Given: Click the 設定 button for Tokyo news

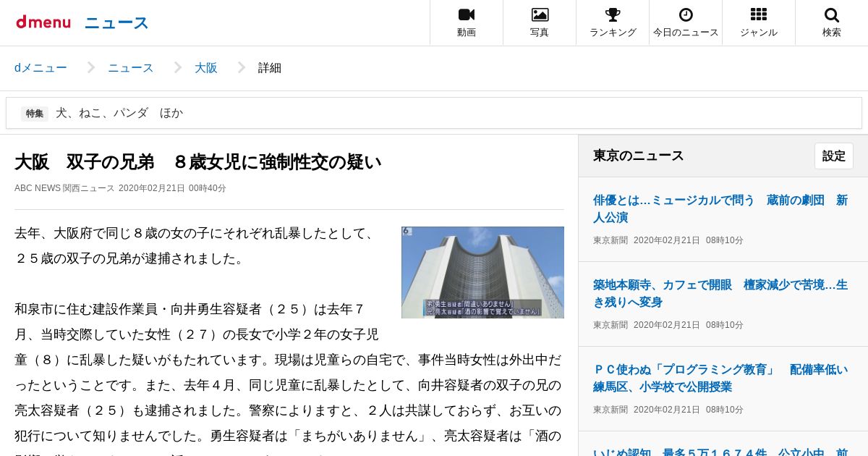Looking at the screenshot, I should coord(834,156).
